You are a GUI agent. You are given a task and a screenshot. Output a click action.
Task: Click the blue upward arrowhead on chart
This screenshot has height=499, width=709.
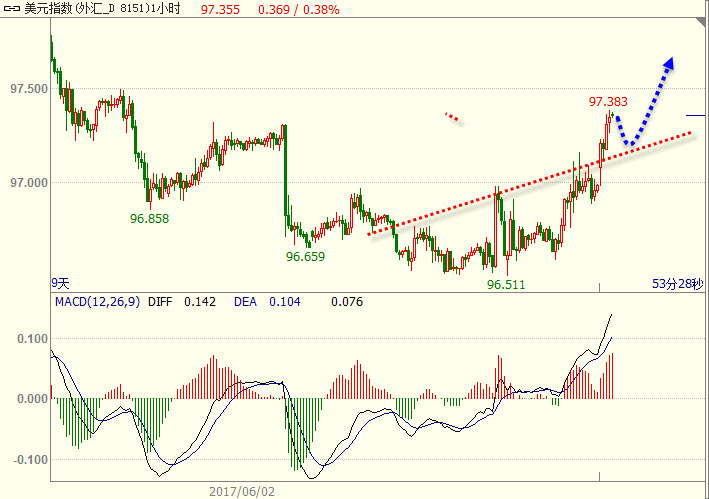(669, 62)
